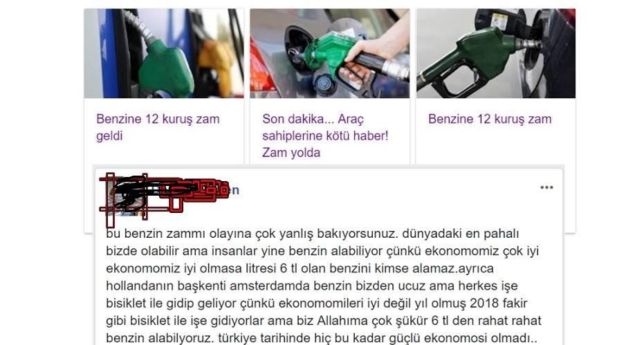Click the green pump nozzle thumbnail on left card
Viewport: 644px width, 345px height.
coord(164,53)
